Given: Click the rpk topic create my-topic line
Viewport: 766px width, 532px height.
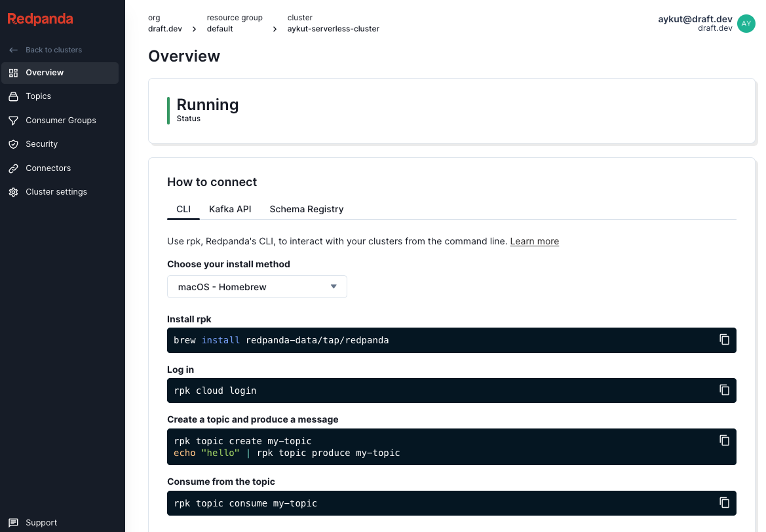Looking at the screenshot, I should tap(243, 441).
